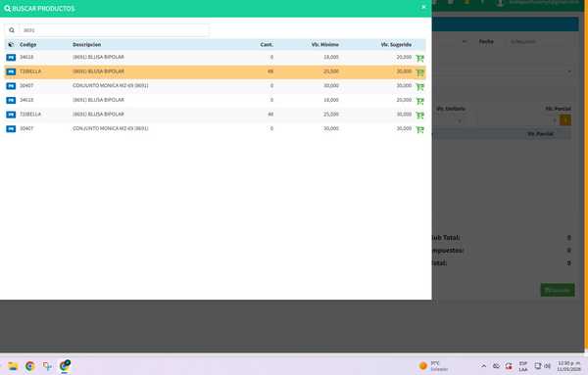Add the last 30407 Conjunto Monica row to cart
The height and width of the screenshot is (375, 588).
coord(419,129)
